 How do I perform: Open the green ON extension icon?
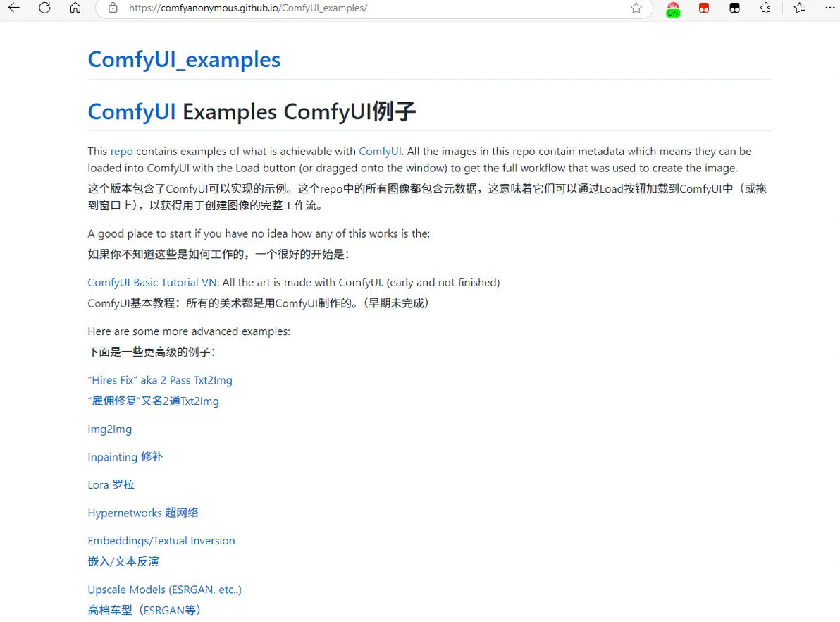[673, 9]
